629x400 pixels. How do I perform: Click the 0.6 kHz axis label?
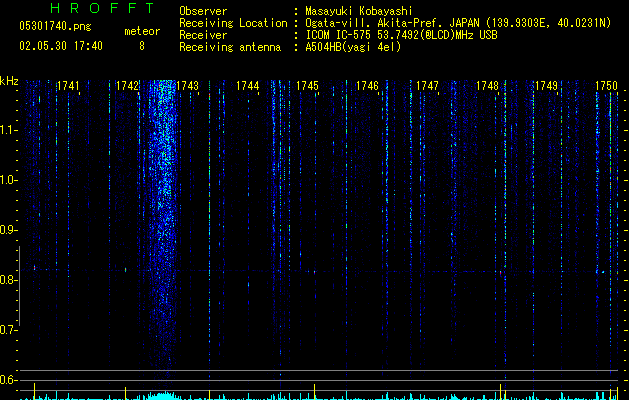point(9,380)
